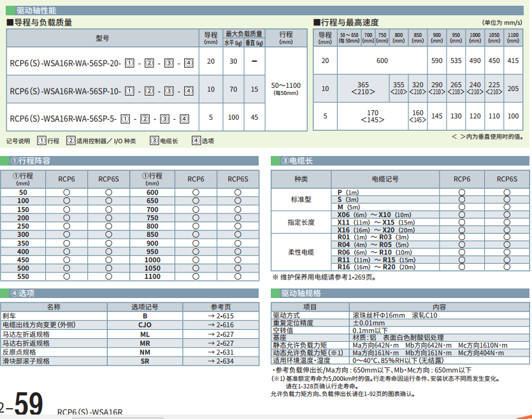Viewport: 532px width, 419px height.
Task: Click the P (1m) cable code
Action: (348, 192)
